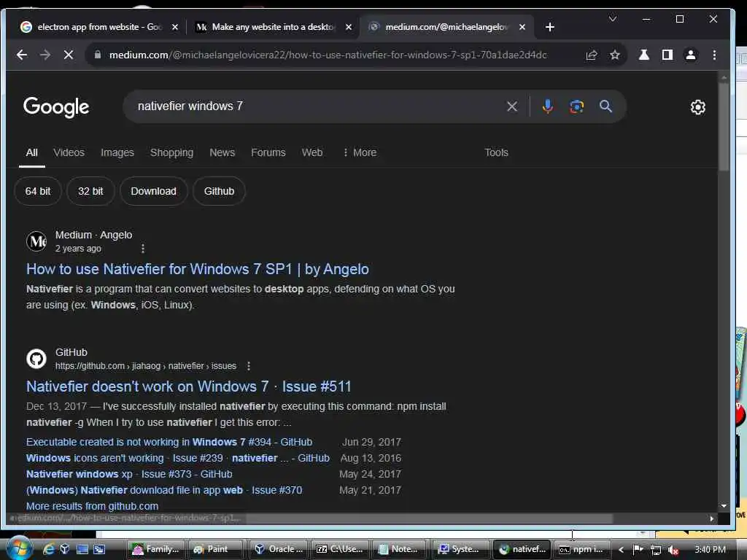Click the Action Center flag tray icon
This screenshot has height=560, width=747.
[638, 550]
